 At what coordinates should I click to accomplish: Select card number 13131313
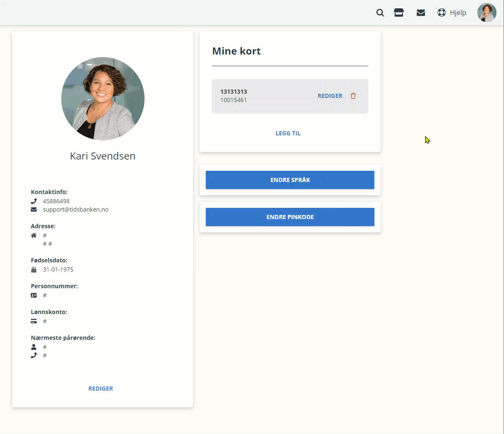click(x=234, y=92)
